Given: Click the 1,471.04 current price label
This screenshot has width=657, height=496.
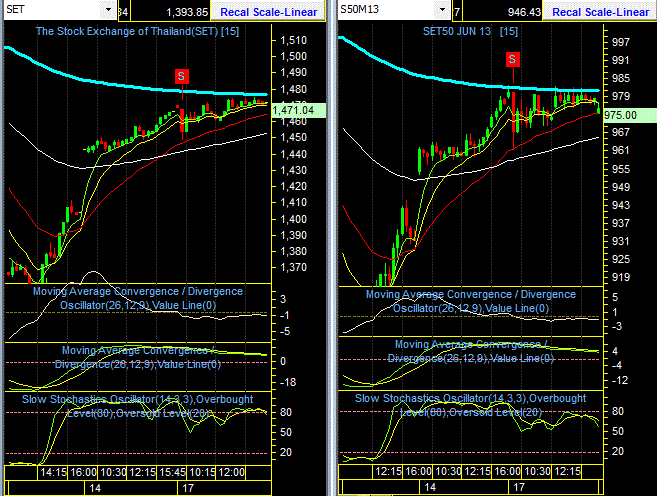Looking at the screenshot, I should click(x=298, y=110).
